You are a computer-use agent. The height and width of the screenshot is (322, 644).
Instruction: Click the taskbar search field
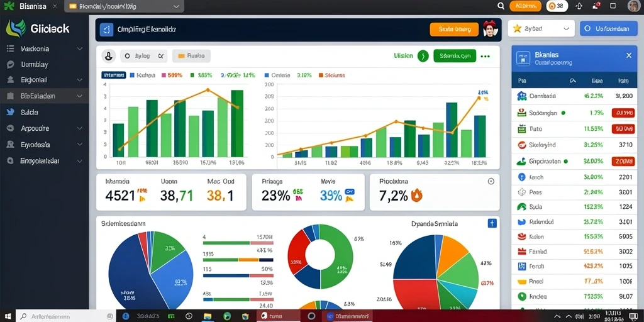[65, 316]
